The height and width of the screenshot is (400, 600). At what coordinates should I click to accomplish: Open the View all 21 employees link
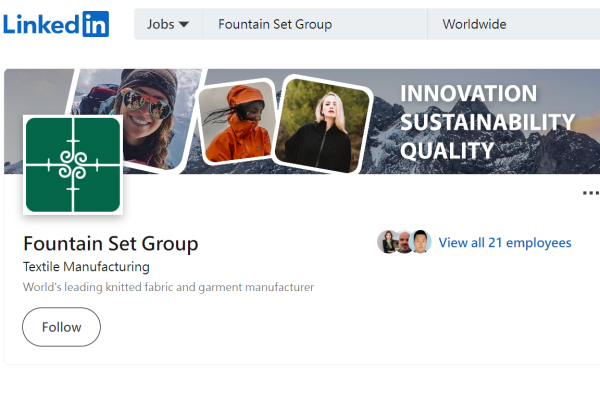pyautogui.click(x=505, y=242)
